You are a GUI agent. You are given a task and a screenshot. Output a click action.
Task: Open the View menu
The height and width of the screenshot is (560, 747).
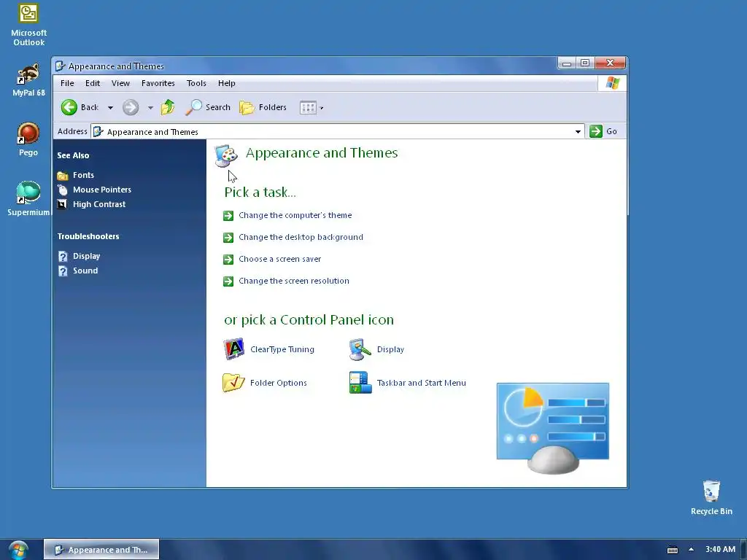pos(120,83)
